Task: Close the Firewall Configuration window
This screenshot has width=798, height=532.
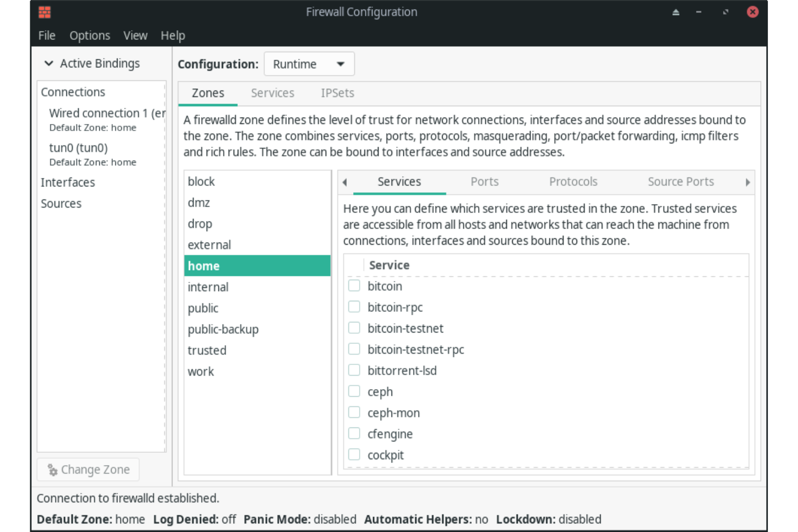Action: click(753, 12)
